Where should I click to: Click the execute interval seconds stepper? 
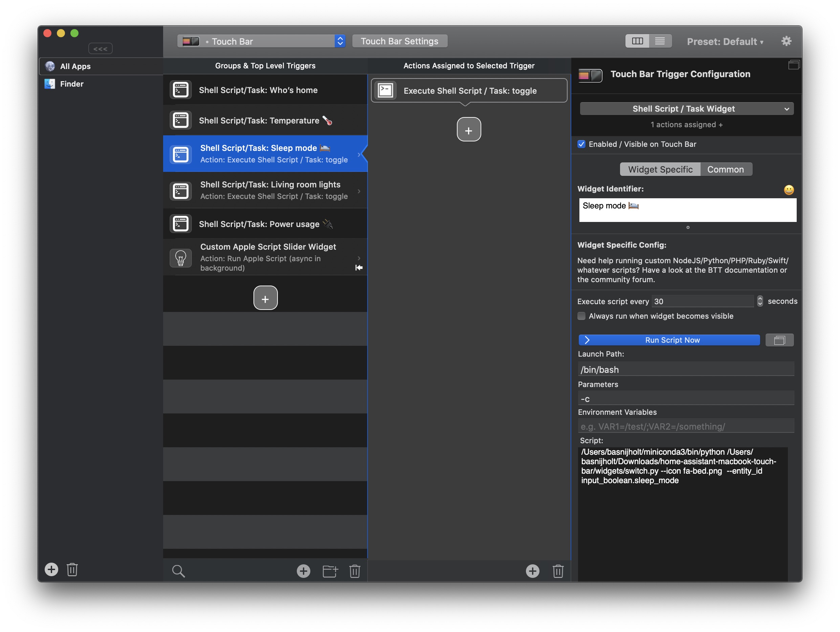click(x=759, y=301)
